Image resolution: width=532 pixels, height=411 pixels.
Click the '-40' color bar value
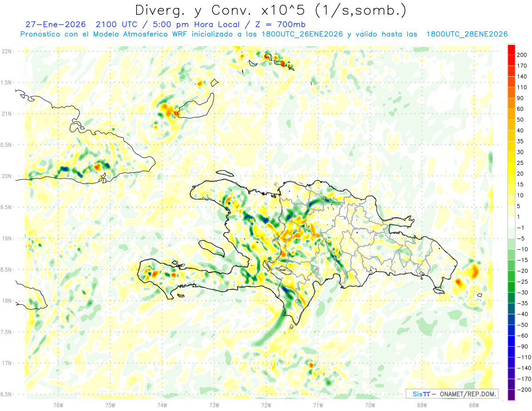click(x=522, y=314)
